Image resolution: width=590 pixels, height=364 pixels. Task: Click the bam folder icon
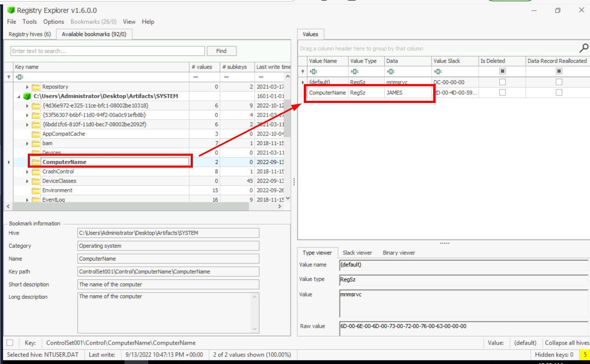(36, 143)
